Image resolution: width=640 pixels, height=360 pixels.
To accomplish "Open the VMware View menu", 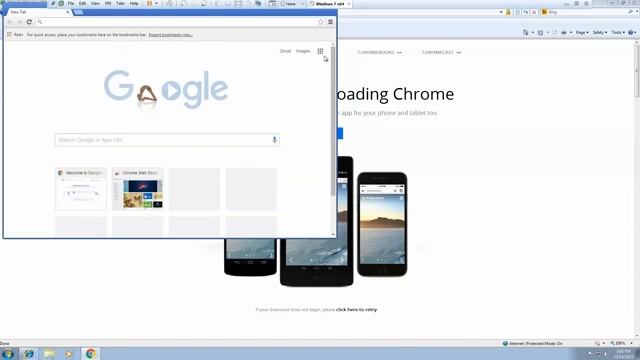I will [x=95, y=3].
